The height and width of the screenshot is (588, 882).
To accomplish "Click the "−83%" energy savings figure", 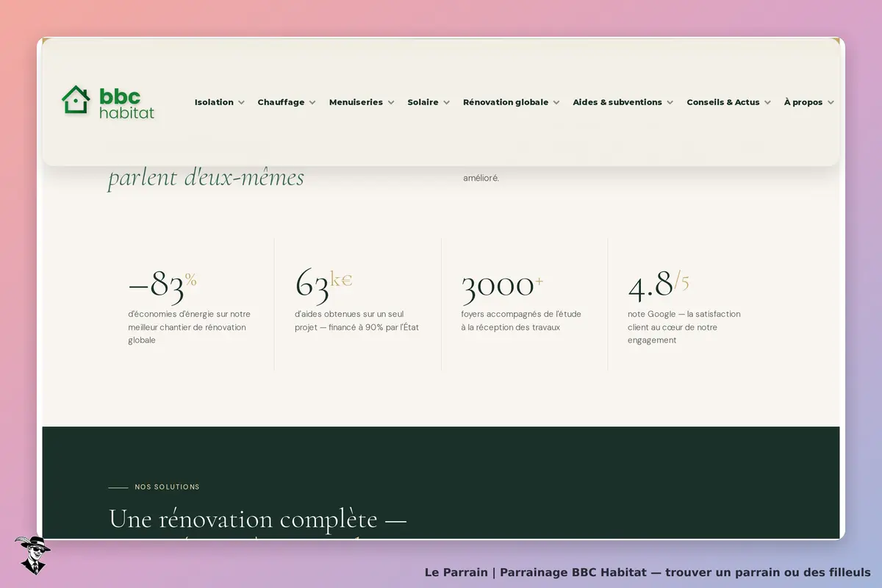I will tap(162, 285).
